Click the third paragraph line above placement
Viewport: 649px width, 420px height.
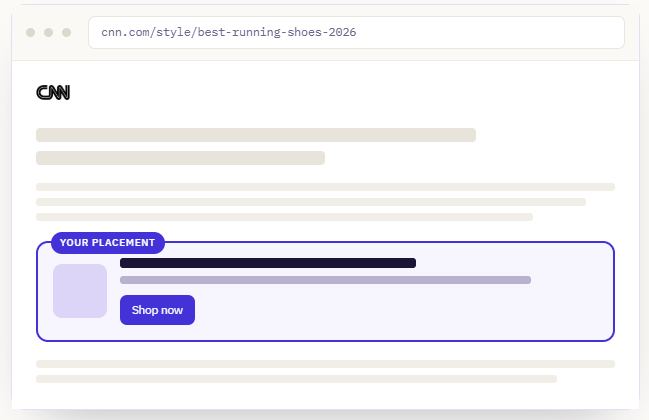[284, 217]
